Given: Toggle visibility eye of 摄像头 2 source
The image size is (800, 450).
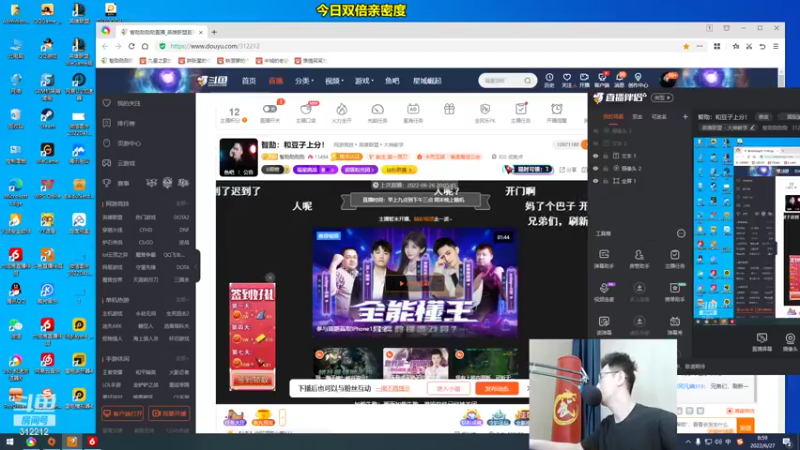Looking at the screenshot, I should point(595,168).
